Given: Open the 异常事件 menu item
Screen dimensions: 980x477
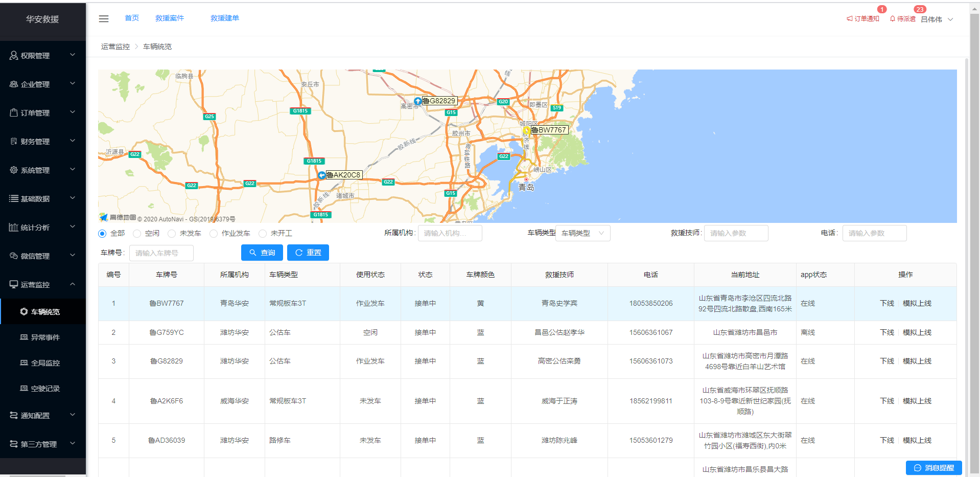Looking at the screenshot, I should click(x=43, y=337).
